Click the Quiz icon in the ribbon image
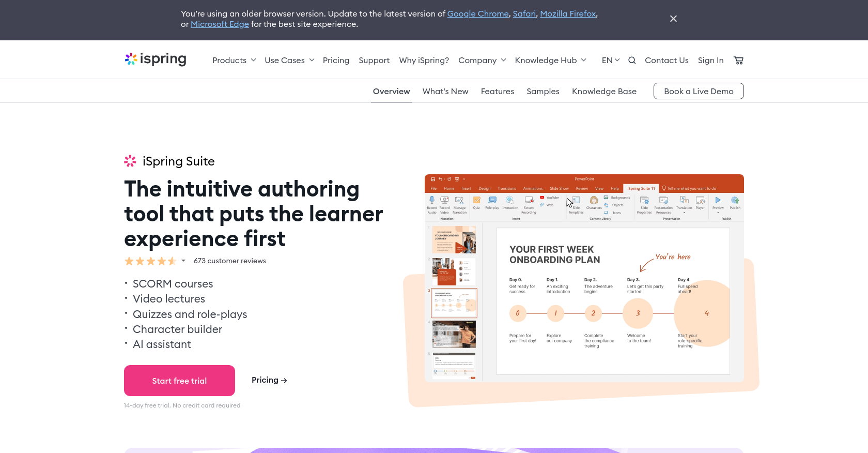 476,200
